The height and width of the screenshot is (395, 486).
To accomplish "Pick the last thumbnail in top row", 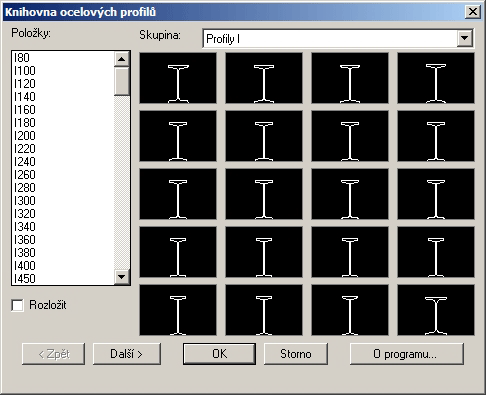I will point(436,78).
